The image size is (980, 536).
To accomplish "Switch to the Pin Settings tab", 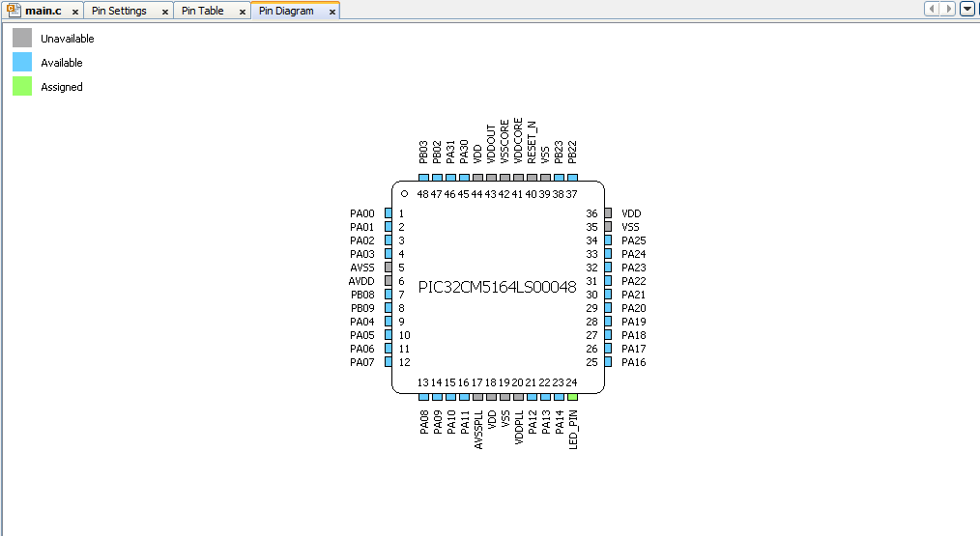I will [119, 11].
